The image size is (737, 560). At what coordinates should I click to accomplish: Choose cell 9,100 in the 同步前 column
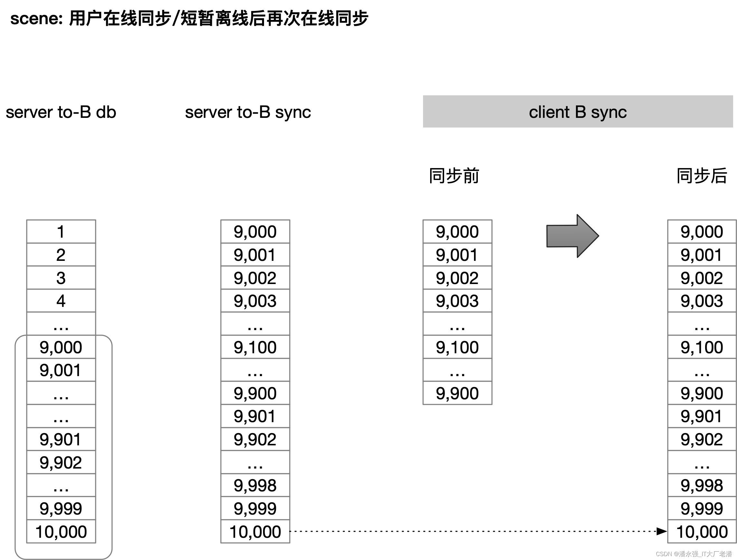coord(457,347)
